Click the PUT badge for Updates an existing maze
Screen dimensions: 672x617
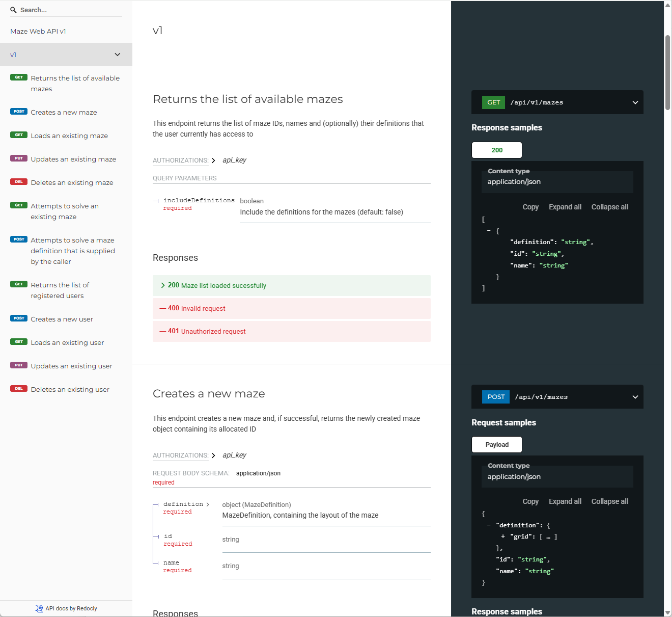[19, 158]
